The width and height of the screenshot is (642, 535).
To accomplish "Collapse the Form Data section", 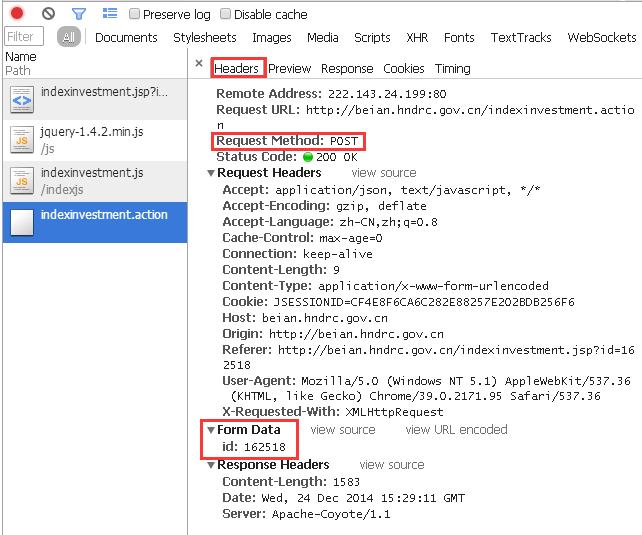I will click(211, 430).
